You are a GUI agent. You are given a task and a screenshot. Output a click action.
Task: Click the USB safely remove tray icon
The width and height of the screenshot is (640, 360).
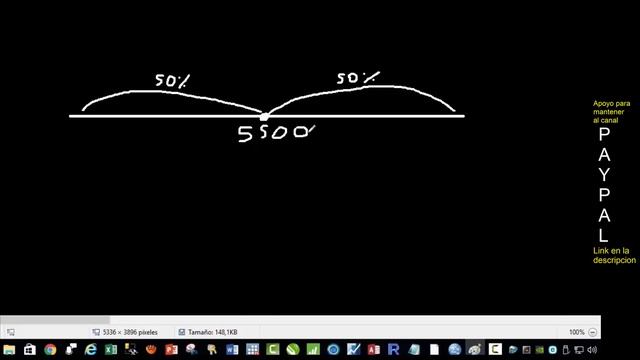566,350
